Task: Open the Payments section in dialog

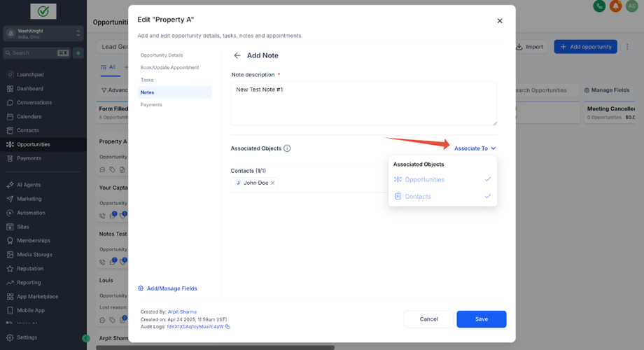Action: coord(151,104)
